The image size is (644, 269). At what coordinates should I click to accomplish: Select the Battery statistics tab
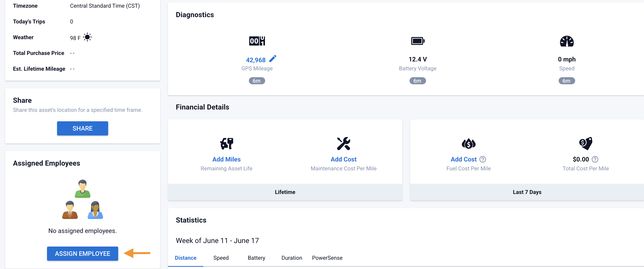[256, 258]
